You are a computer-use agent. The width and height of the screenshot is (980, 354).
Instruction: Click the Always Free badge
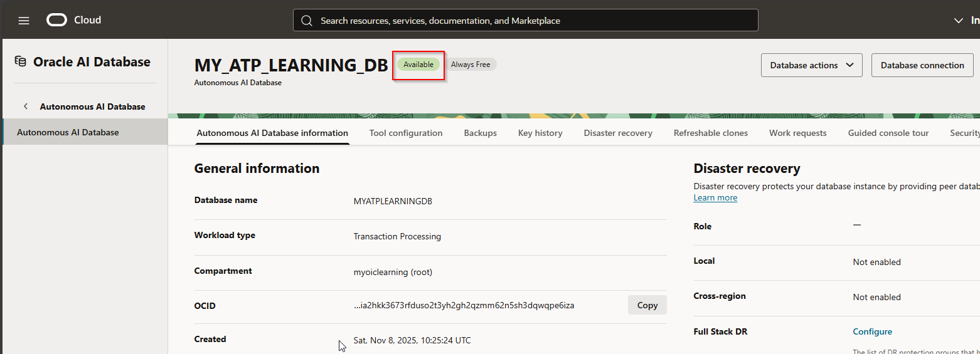[471, 65]
